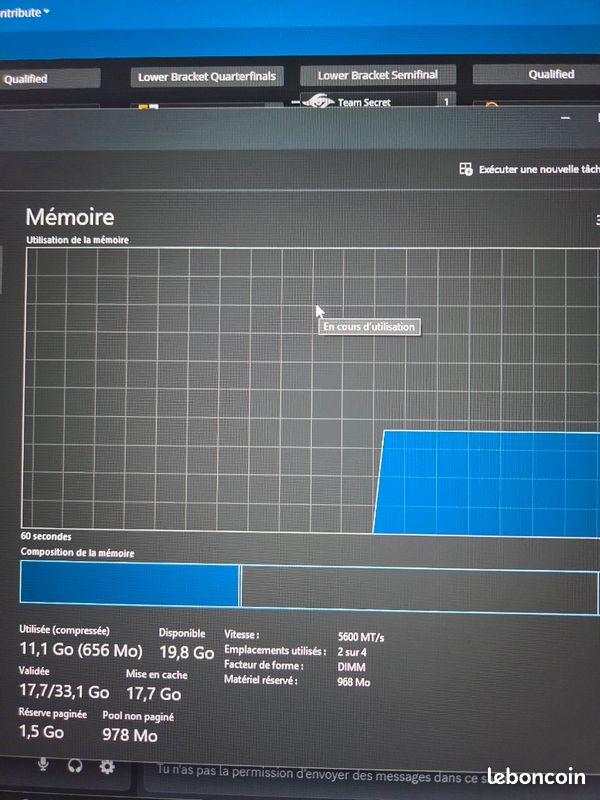
Task: Click the Mémoire heading
Action: click(70, 217)
